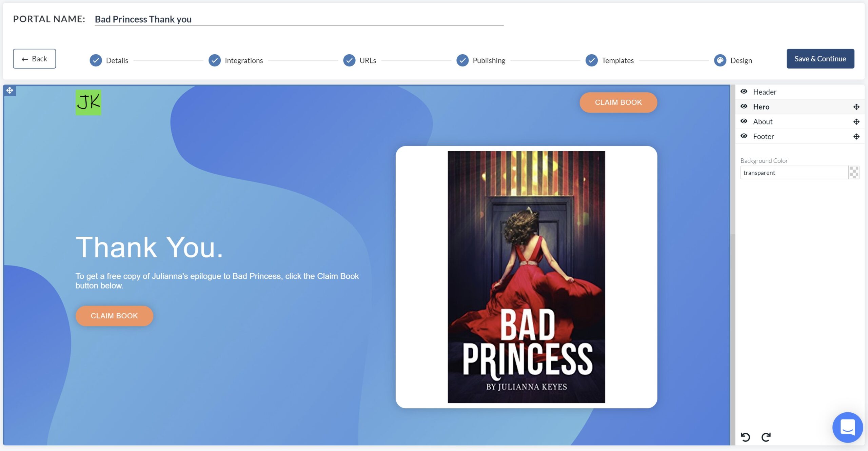
Task: Open the background color swatch picker
Action: tap(853, 173)
